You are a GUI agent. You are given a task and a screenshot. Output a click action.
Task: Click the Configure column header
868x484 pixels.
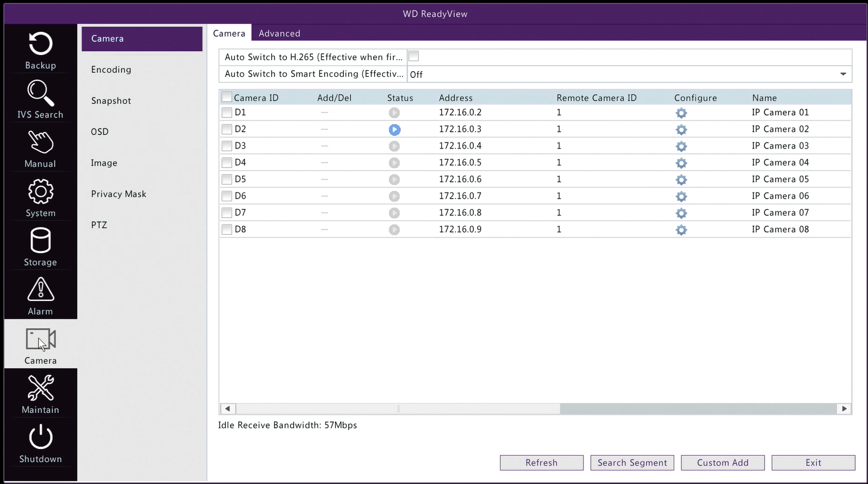695,98
